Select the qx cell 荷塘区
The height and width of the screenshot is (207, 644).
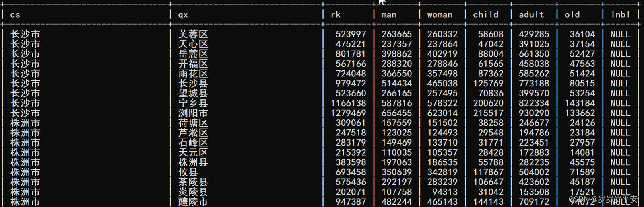193,123
